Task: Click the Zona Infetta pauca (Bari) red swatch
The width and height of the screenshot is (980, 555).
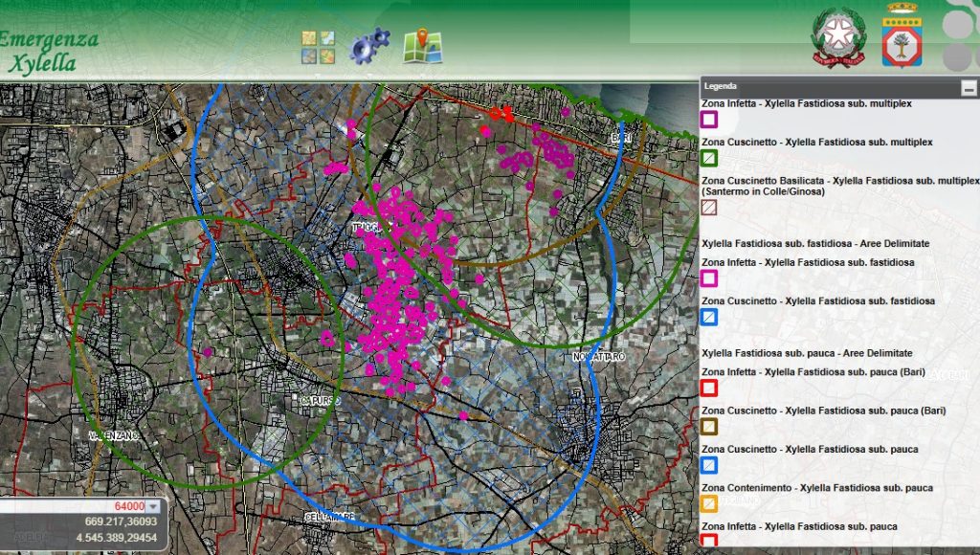Action: pos(709,388)
